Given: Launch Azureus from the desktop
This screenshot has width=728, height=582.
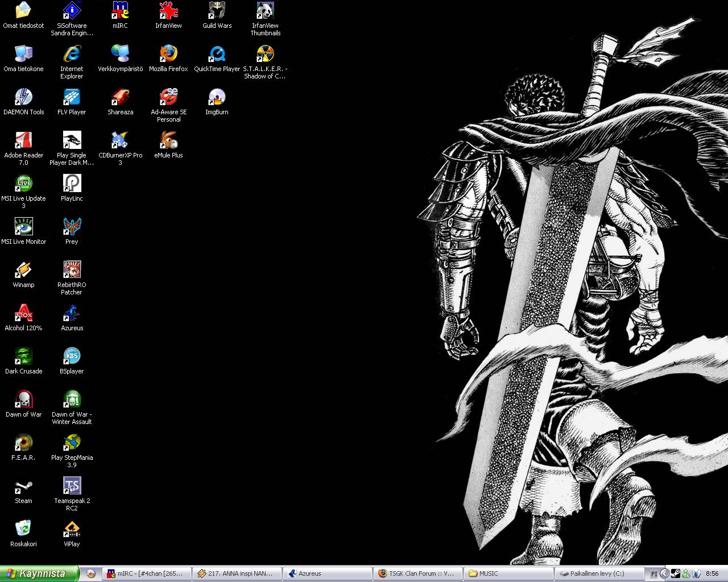Looking at the screenshot, I should 71,311.
